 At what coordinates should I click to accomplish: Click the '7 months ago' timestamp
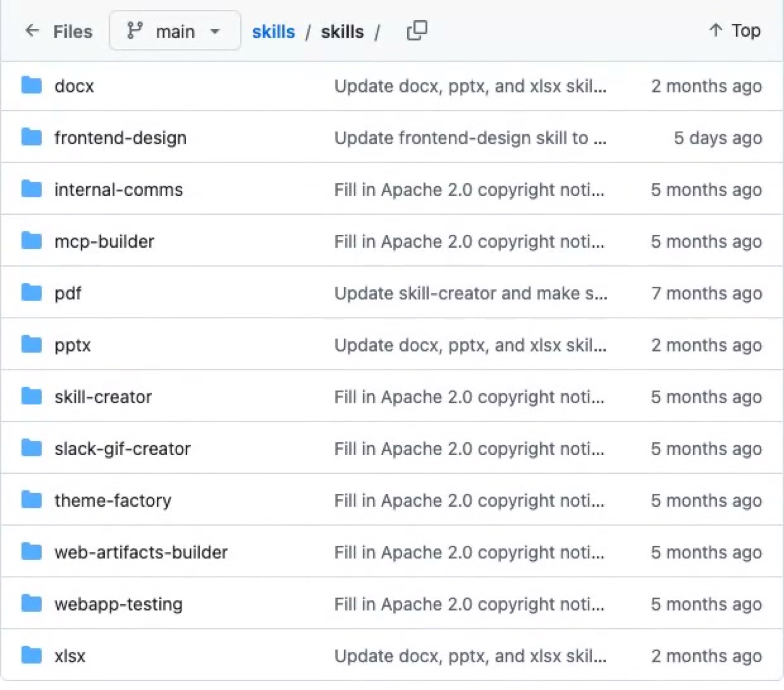coord(707,293)
